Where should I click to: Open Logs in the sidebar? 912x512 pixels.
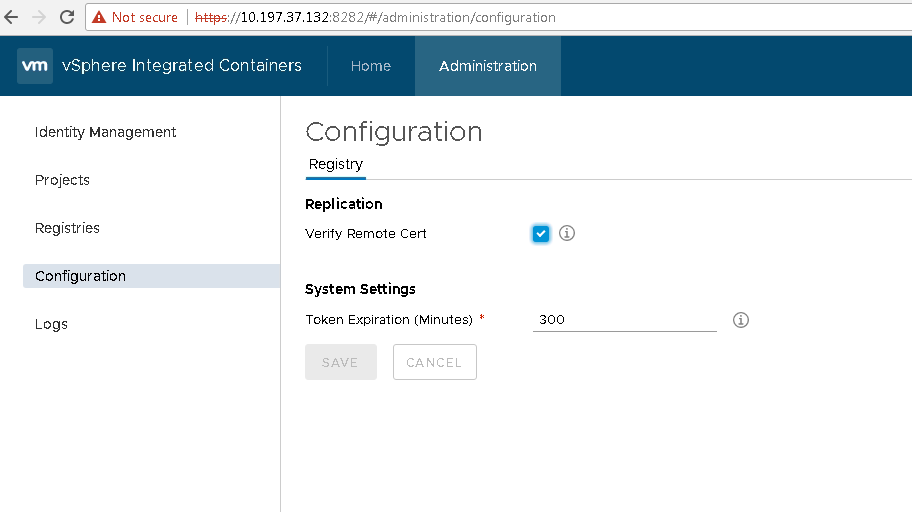(51, 324)
